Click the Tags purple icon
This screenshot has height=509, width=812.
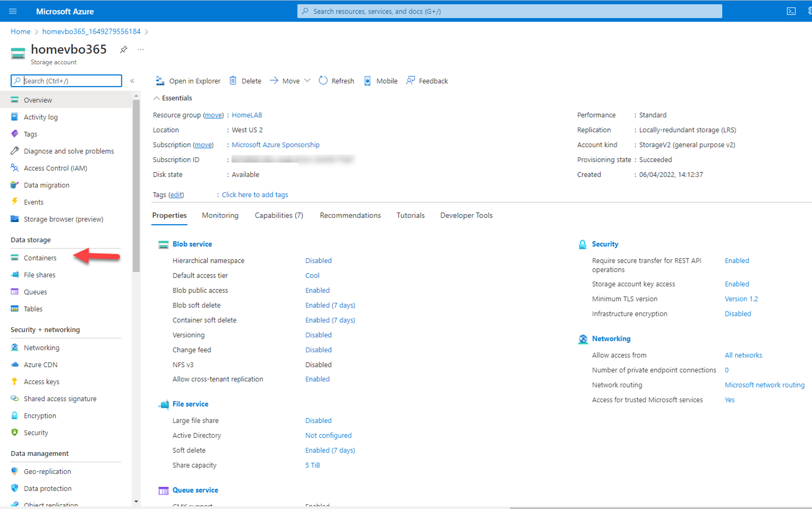pos(15,134)
